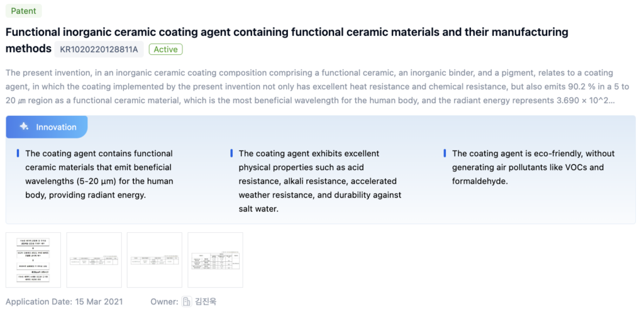Open the third patent drawing thumbnail
Screen dimensions: 644x311
click(154, 259)
